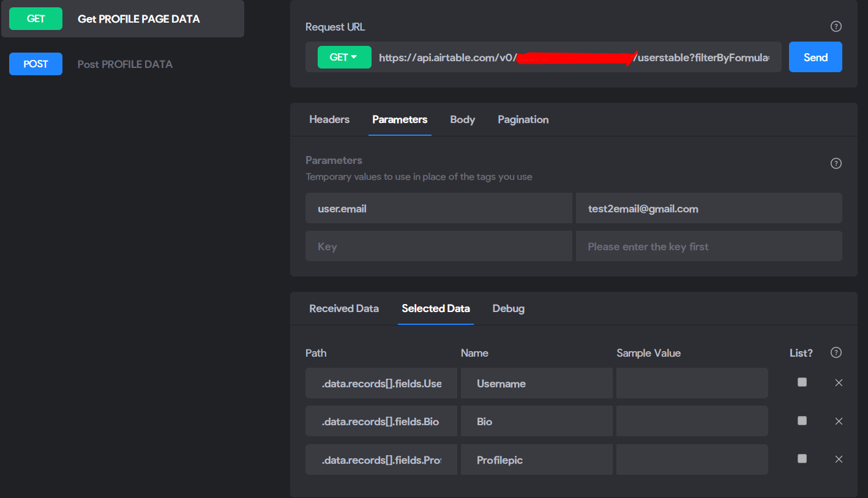Click the Sample Value field for Username
868x498 pixels.
[692, 383]
